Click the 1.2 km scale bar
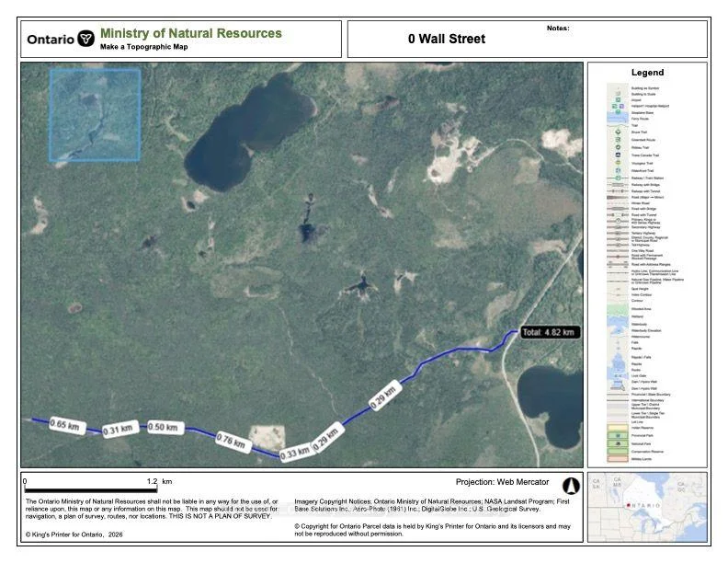Viewport: 728px width, 563px height. (91, 489)
